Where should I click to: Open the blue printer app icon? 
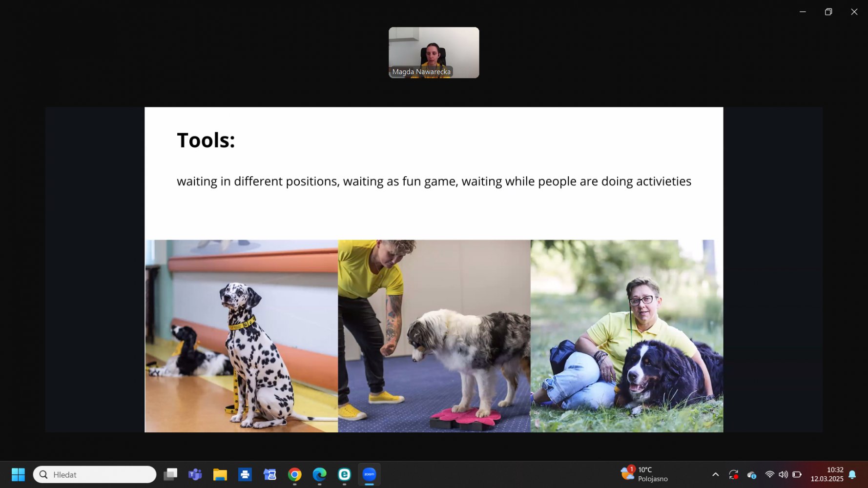(245, 474)
